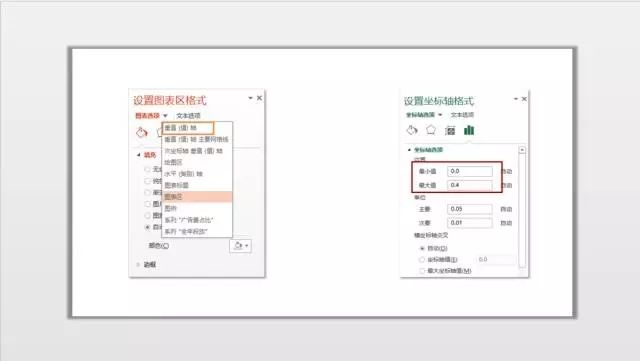This screenshot has height=361, width=640.
Task: Open the fill color picker dropdown next to 颜色
Action: click(x=240, y=245)
